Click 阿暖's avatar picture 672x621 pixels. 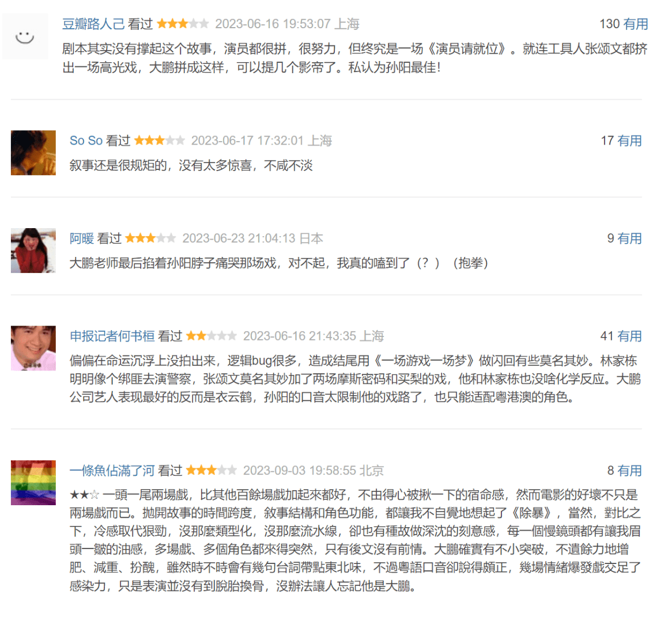tap(33, 251)
